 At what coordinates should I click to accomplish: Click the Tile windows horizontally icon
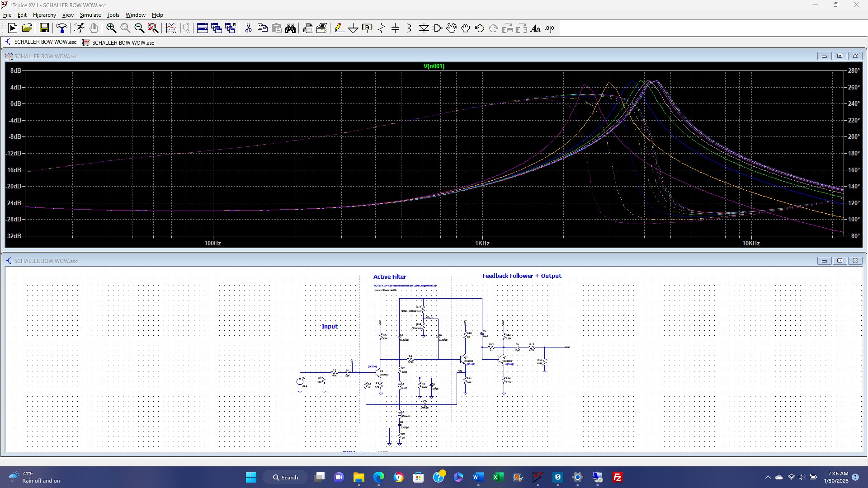point(202,28)
